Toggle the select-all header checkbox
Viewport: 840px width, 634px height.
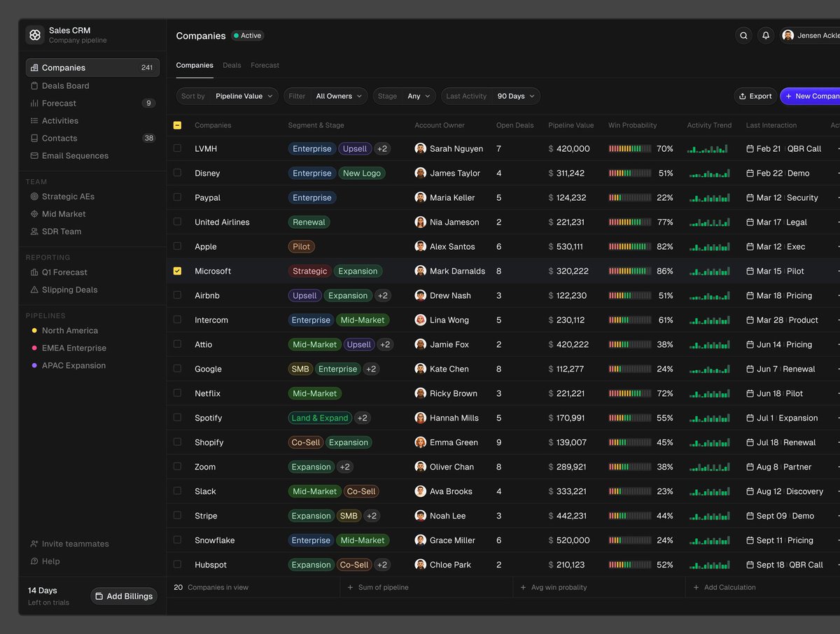177,125
